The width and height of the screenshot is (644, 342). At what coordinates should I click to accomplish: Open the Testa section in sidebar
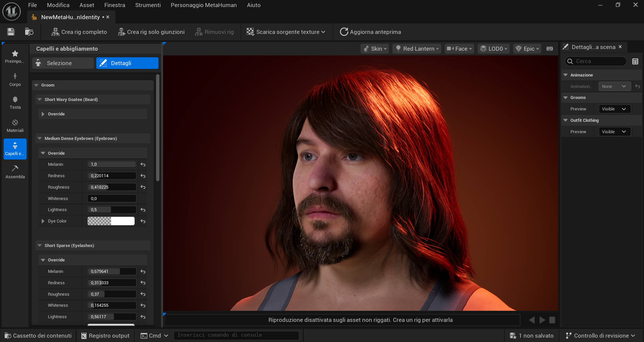(x=15, y=103)
